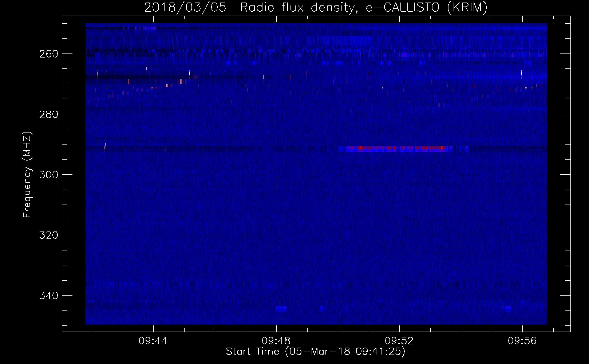
Task: Click the red emission band near 291 MHz
Action: (396, 149)
